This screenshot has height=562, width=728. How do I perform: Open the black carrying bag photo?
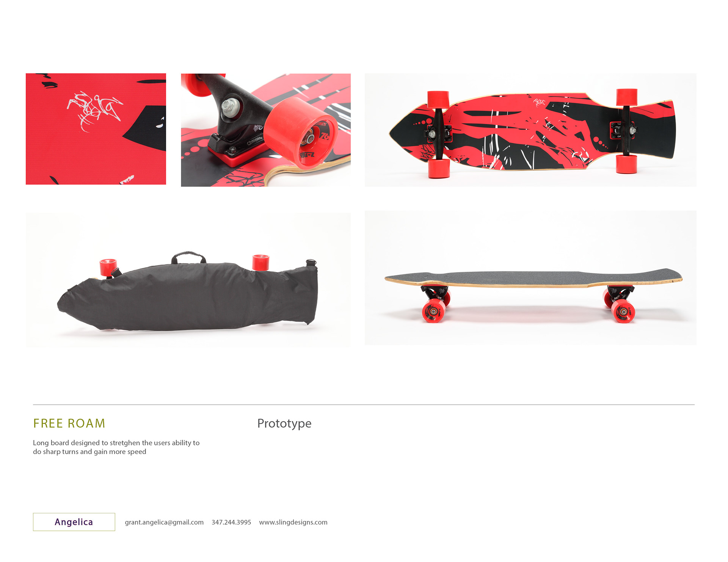[188, 280]
